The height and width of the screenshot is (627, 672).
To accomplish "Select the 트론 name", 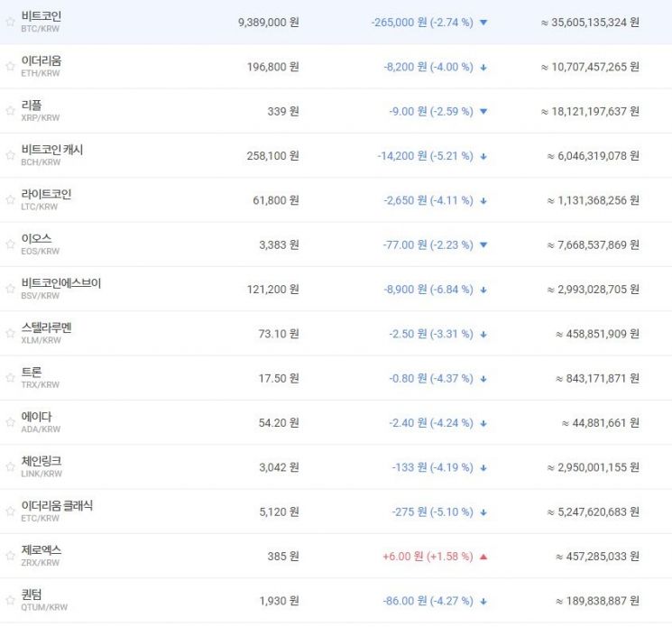I will click(x=32, y=373).
